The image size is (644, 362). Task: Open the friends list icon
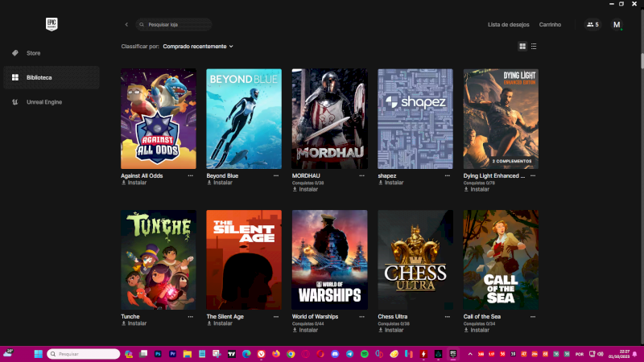coord(592,25)
